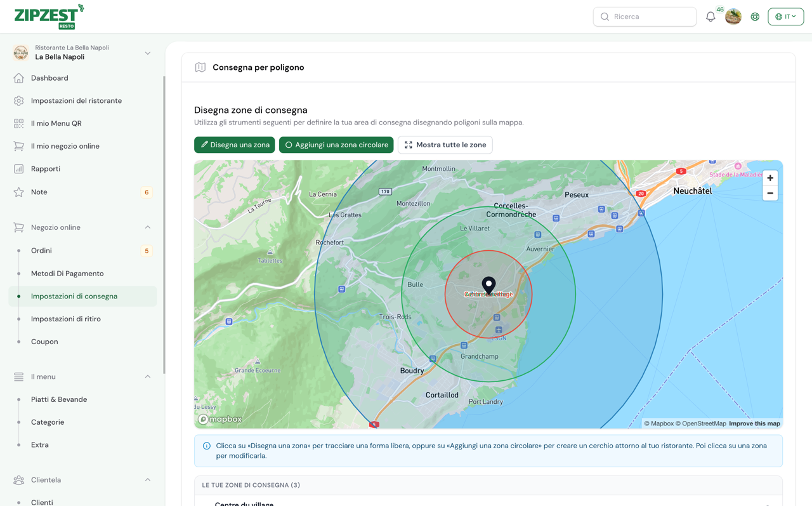Click the Improve this map link

point(754,423)
